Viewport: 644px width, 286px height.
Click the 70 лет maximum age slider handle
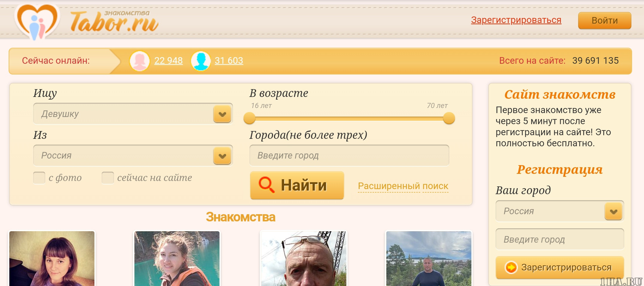coord(449,118)
